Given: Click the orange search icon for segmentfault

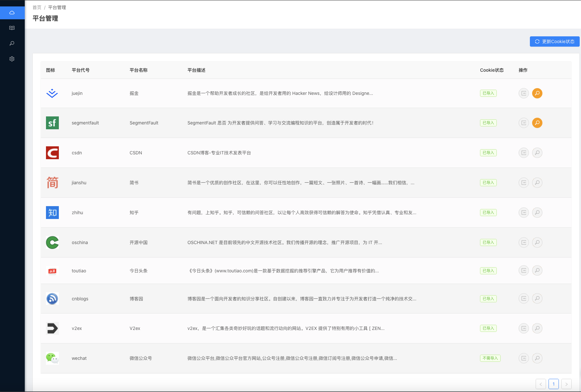Looking at the screenshot, I should click(537, 123).
